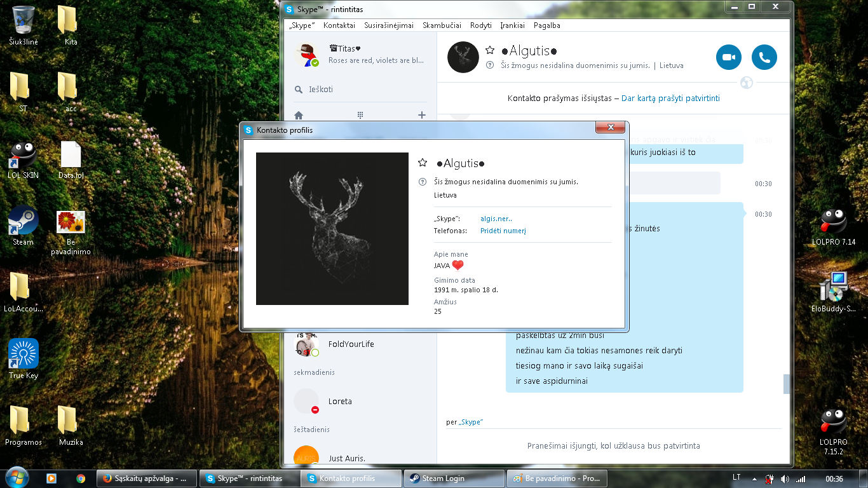
Task: Click media player taskbar icon
Action: (x=51, y=478)
